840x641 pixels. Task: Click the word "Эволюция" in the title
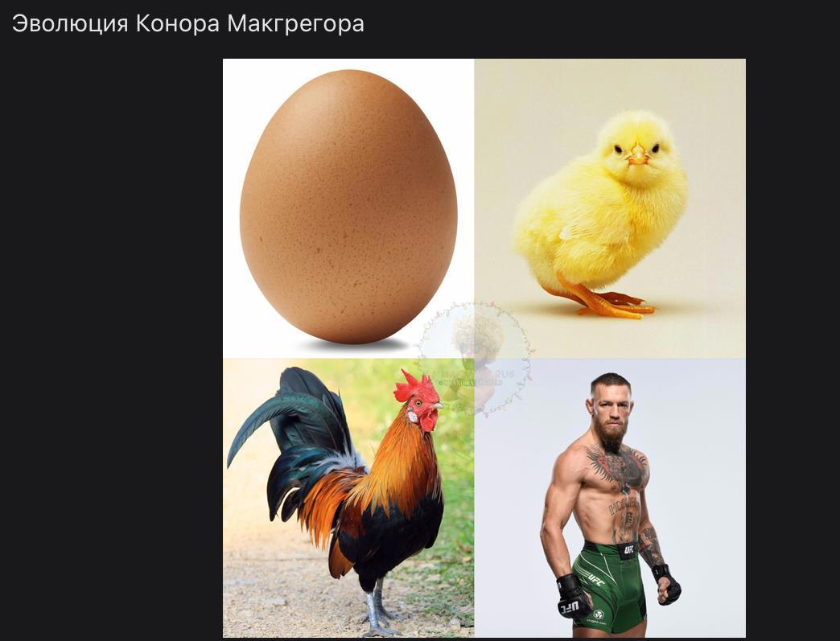70,24
